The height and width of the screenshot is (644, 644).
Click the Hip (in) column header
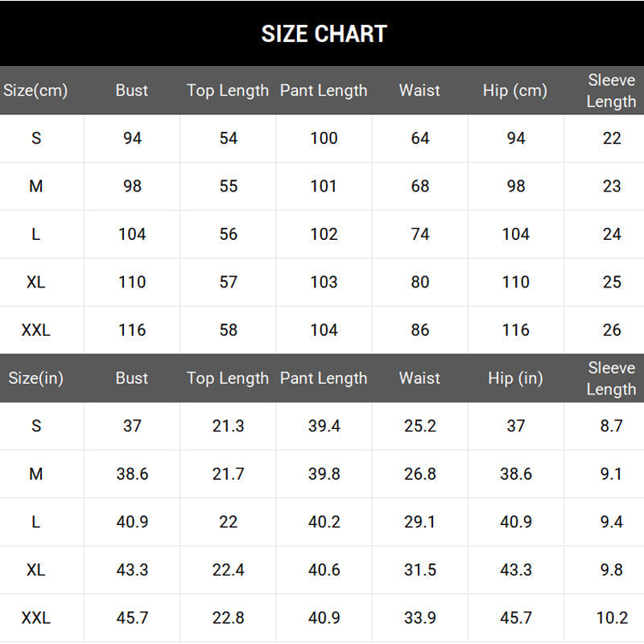[515, 378]
